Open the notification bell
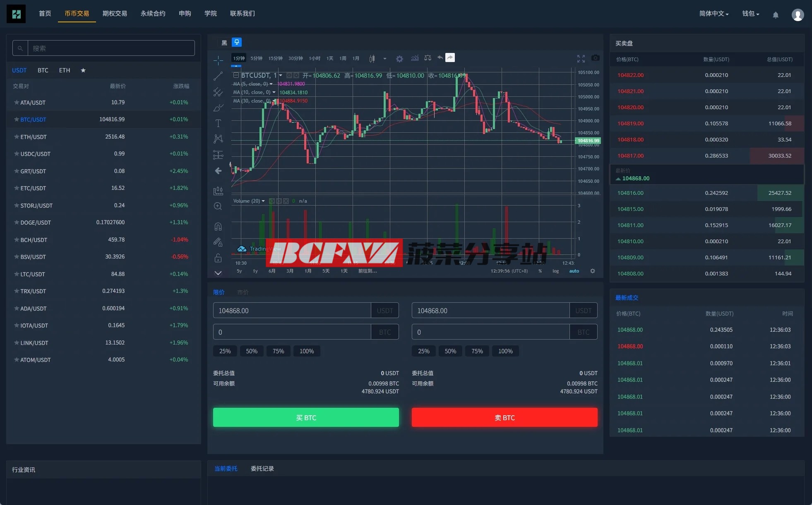This screenshot has width=812, height=505. click(776, 15)
